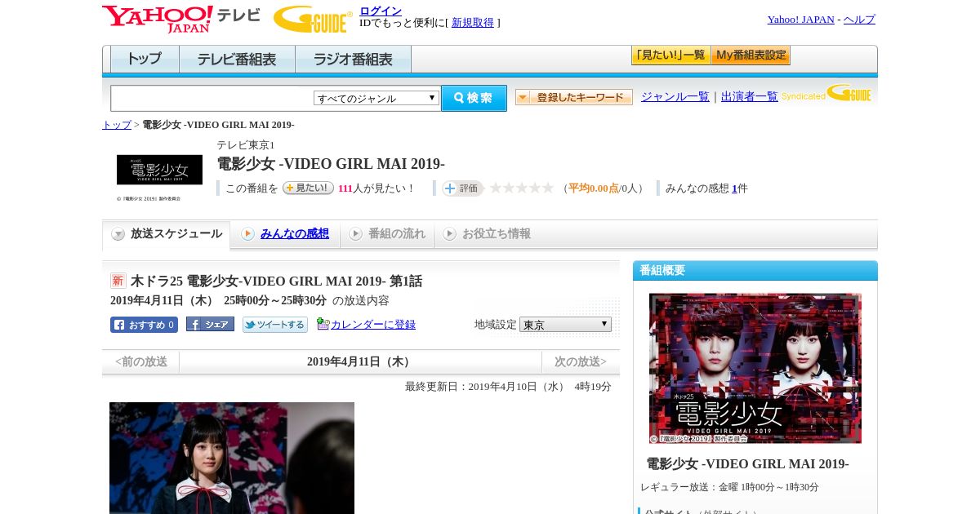Screen dimensions: 980x514
Task: Open the 地域設定 東京 region dropdown
Action: pos(565,325)
